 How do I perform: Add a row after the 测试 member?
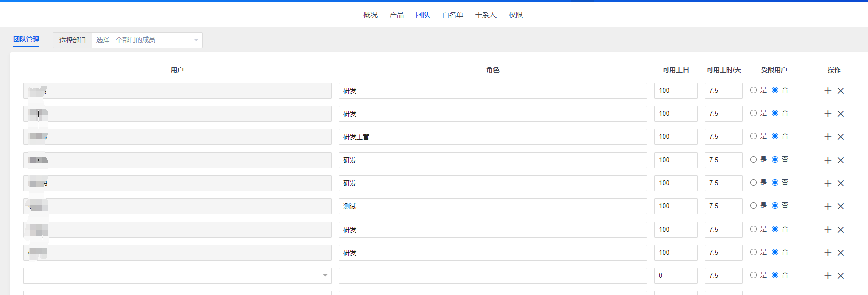tap(828, 206)
